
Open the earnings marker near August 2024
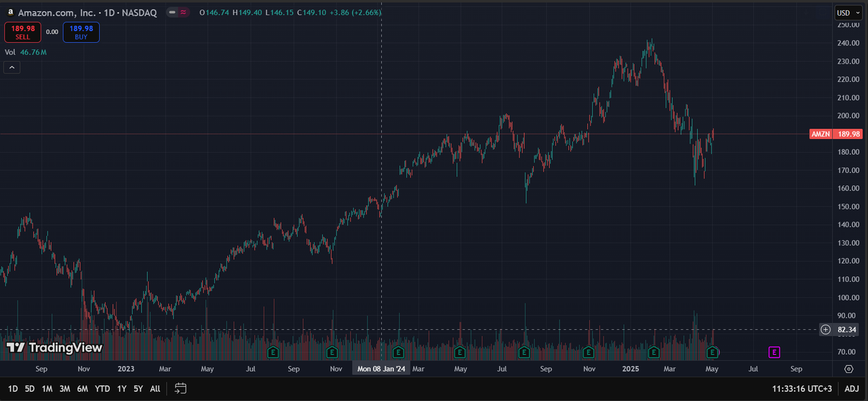click(x=524, y=352)
